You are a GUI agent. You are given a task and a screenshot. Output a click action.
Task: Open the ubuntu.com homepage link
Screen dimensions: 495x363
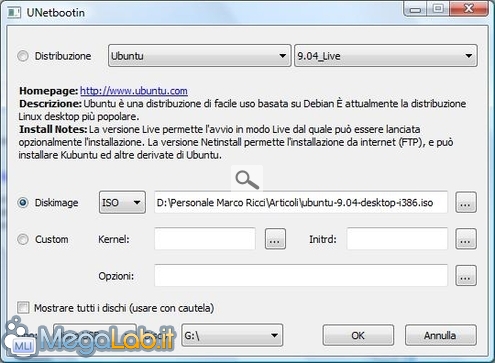(x=134, y=91)
